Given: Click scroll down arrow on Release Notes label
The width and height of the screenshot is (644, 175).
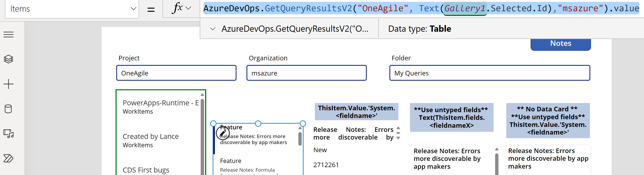Looking at the screenshot, I should point(398,138).
